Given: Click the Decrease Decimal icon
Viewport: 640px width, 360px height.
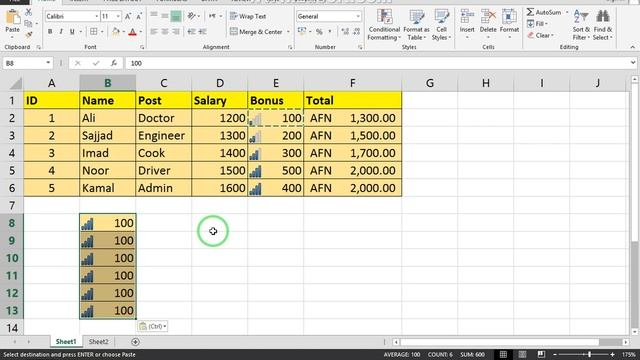Looking at the screenshot, I should [x=356, y=31].
